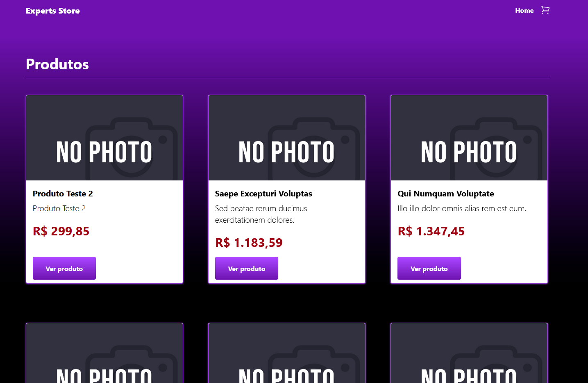
Task: Click Saepe Excepturi Voluptas photo placeholder
Action: tap(287, 138)
